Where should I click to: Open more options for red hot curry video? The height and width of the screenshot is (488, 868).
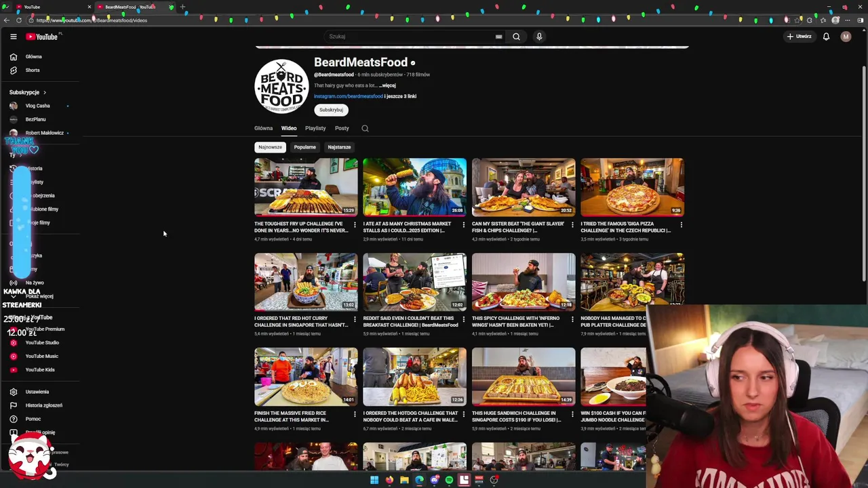(x=355, y=319)
